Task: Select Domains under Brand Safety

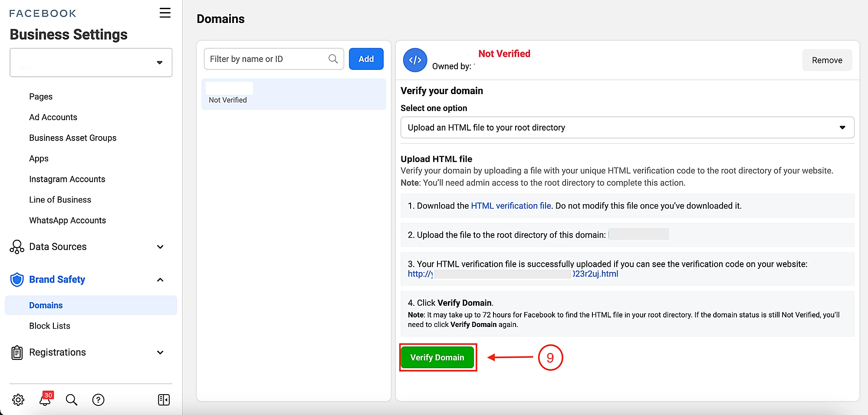Action: [91, 305]
